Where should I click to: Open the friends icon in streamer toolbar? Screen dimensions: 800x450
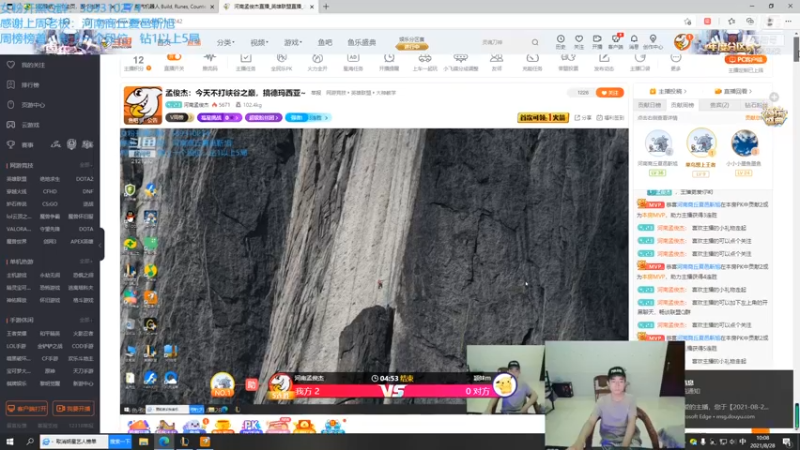pyautogui.click(x=496, y=58)
